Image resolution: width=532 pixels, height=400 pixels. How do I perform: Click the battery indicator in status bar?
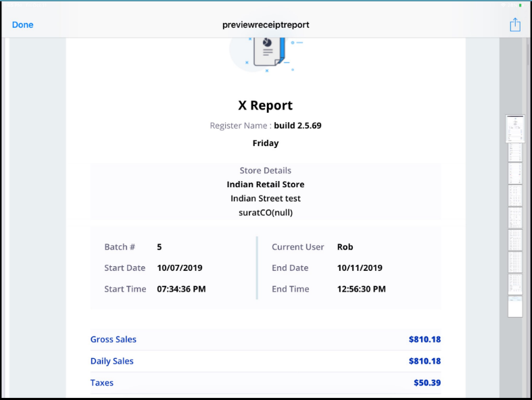[x=519, y=5]
